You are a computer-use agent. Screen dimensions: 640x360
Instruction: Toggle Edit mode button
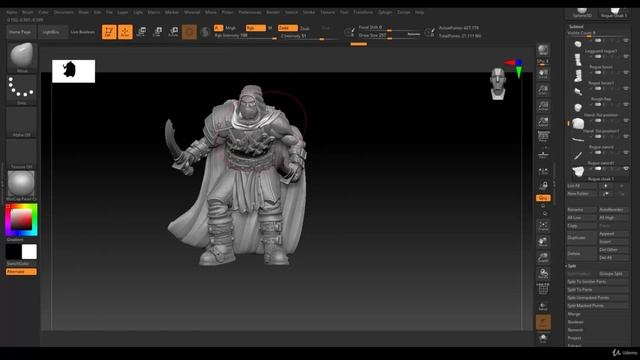click(109, 32)
